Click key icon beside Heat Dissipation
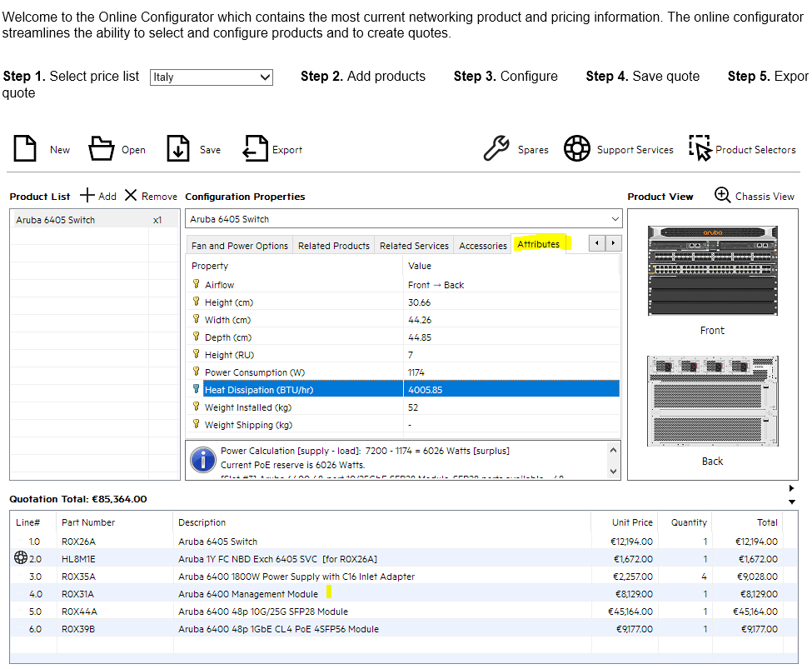The height and width of the screenshot is (669, 812). (x=197, y=389)
